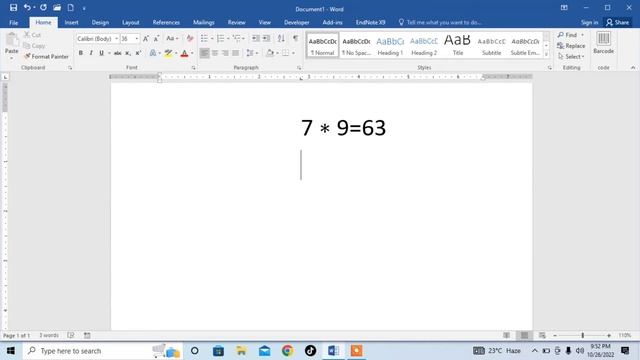640x360 pixels.
Task: Toggle Bold formatting
Action: pos(81,53)
